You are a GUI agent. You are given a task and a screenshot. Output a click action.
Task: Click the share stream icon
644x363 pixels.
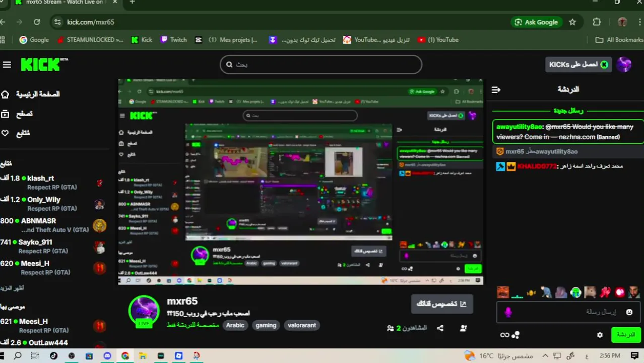440,328
